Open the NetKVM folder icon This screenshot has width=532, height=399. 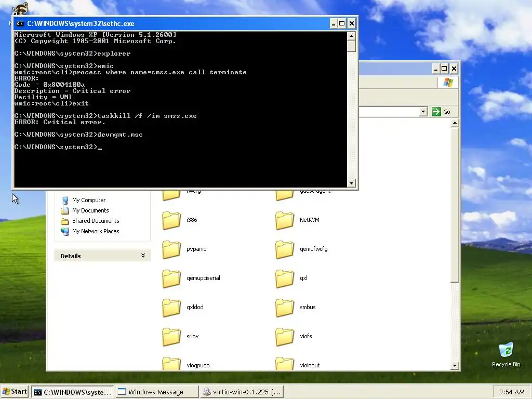[x=285, y=220]
